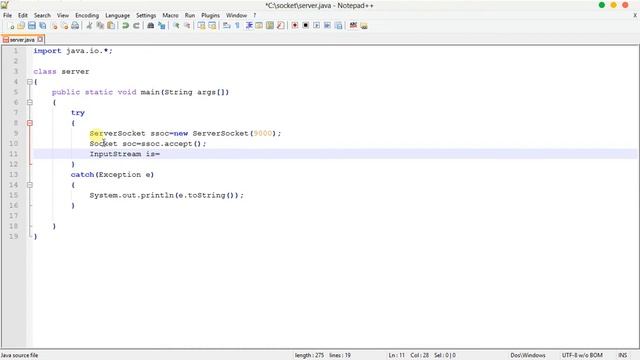The image size is (640, 360).
Task: Click the Paste toolbar icon
Action: pyautogui.click(x=111, y=26)
